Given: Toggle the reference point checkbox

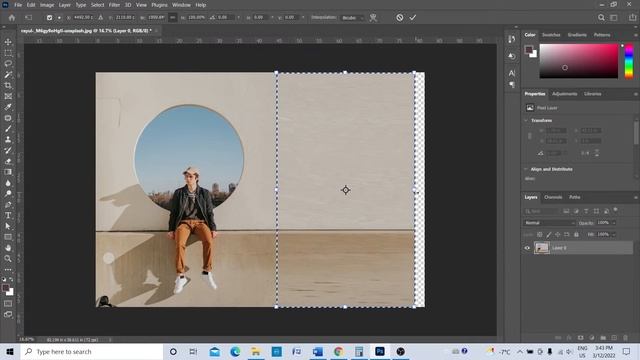Looking at the screenshot, I should 49,18.
